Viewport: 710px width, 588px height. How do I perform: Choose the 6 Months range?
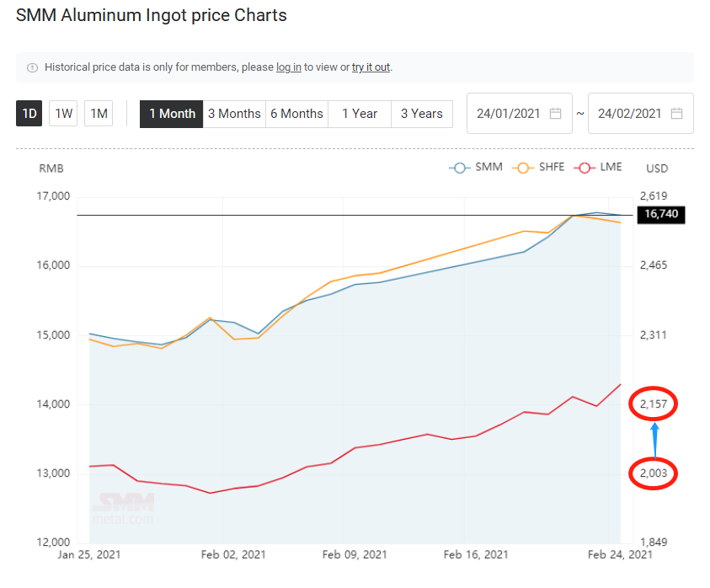tap(296, 114)
